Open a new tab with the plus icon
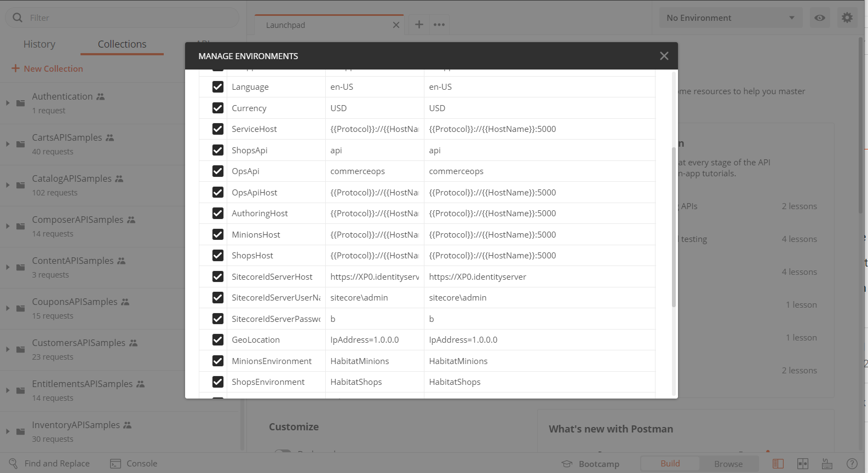868x473 pixels. pos(419,24)
